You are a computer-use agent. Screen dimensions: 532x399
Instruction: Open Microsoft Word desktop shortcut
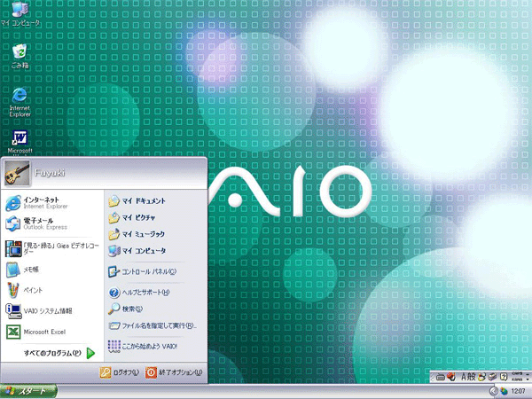20,143
